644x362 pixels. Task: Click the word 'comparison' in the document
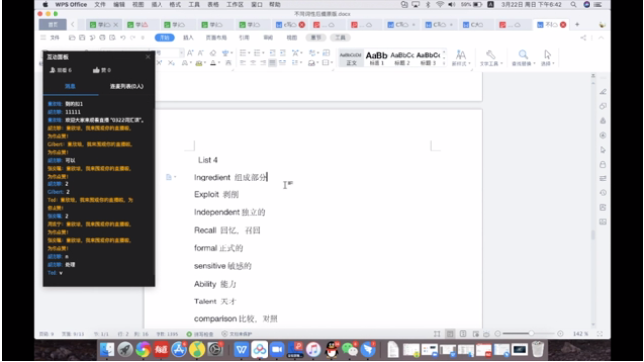[215, 319]
